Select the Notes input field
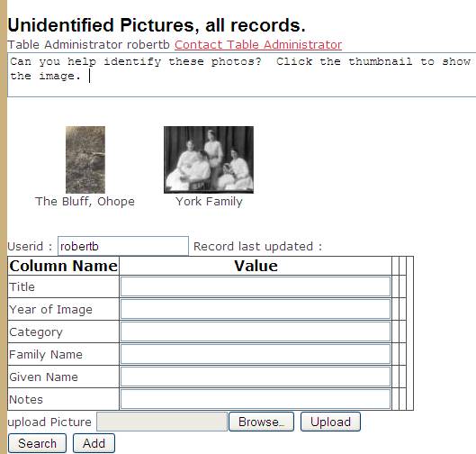 click(256, 399)
